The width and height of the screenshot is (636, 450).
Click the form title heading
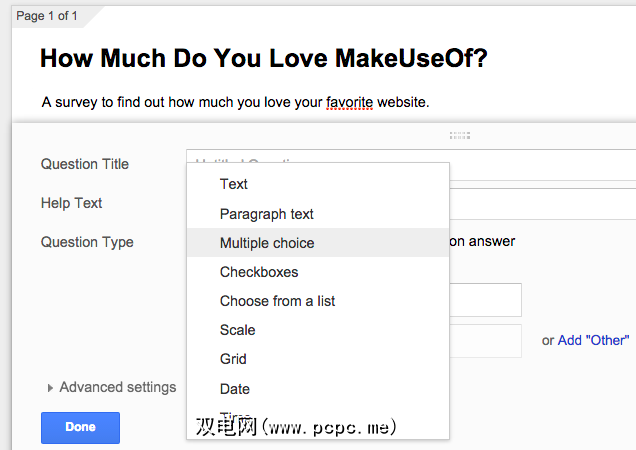[x=264, y=58]
